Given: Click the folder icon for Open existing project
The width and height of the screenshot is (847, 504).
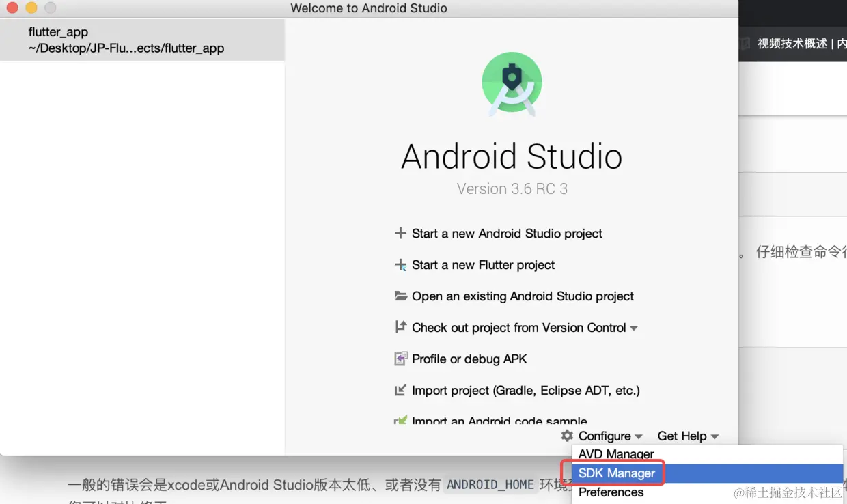Looking at the screenshot, I should point(400,296).
